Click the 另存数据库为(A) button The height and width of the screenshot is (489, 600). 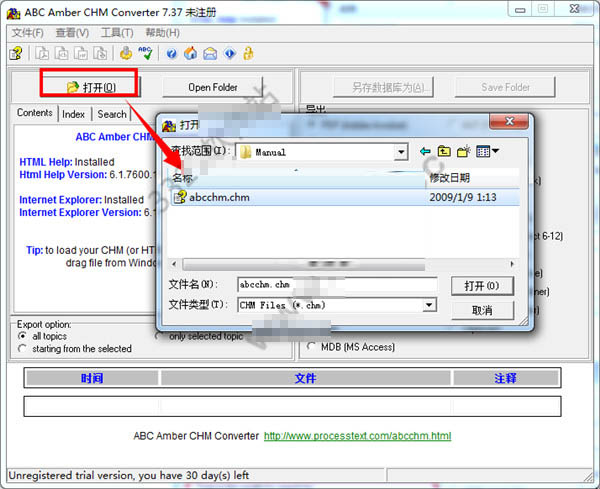click(x=383, y=87)
